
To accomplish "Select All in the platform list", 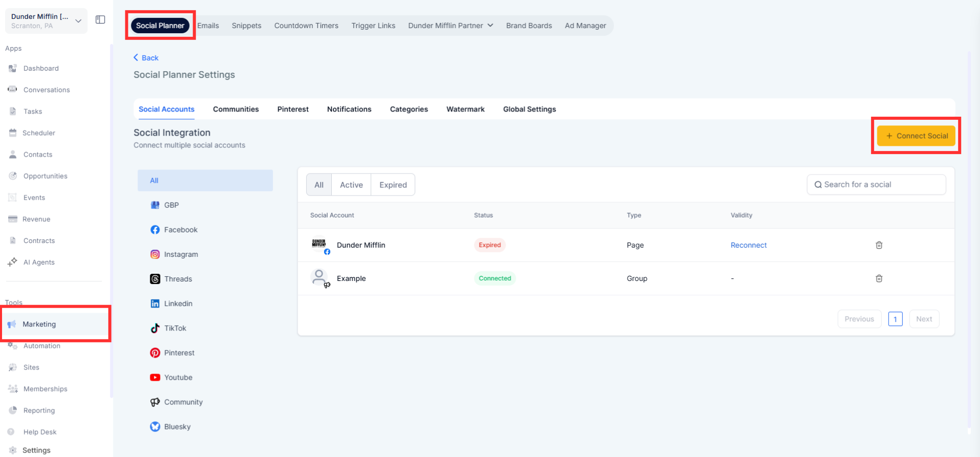I will pyautogui.click(x=205, y=181).
